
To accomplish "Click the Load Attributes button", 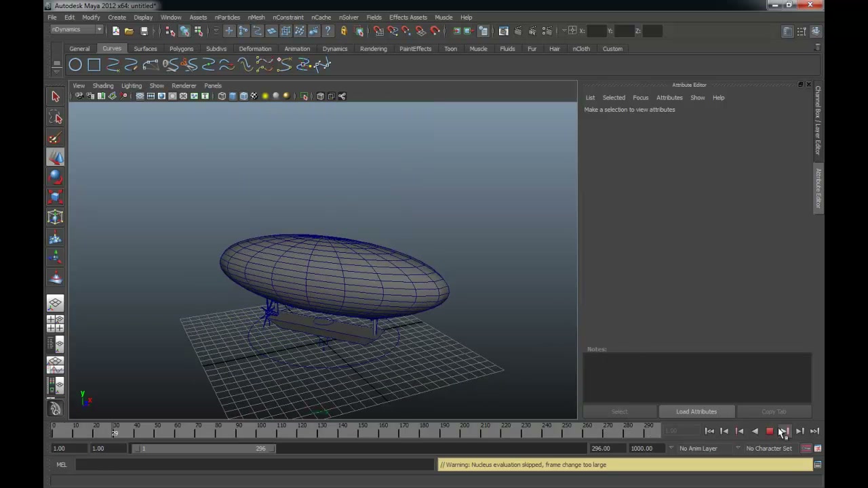I will pyautogui.click(x=696, y=411).
